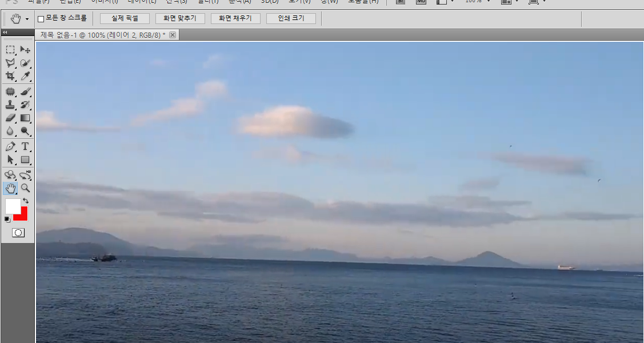The image size is (644, 343).
Task: Select the Eraser tool
Action: [10, 118]
